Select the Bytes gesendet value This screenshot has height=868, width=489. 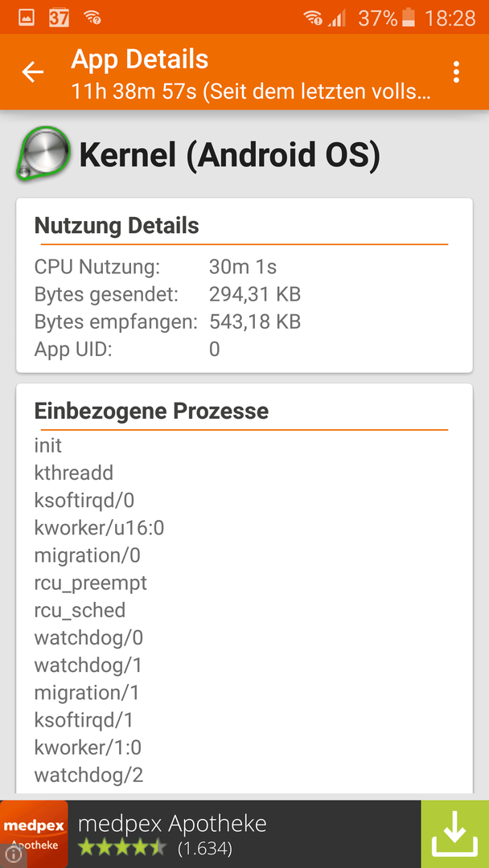pyautogui.click(x=255, y=294)
